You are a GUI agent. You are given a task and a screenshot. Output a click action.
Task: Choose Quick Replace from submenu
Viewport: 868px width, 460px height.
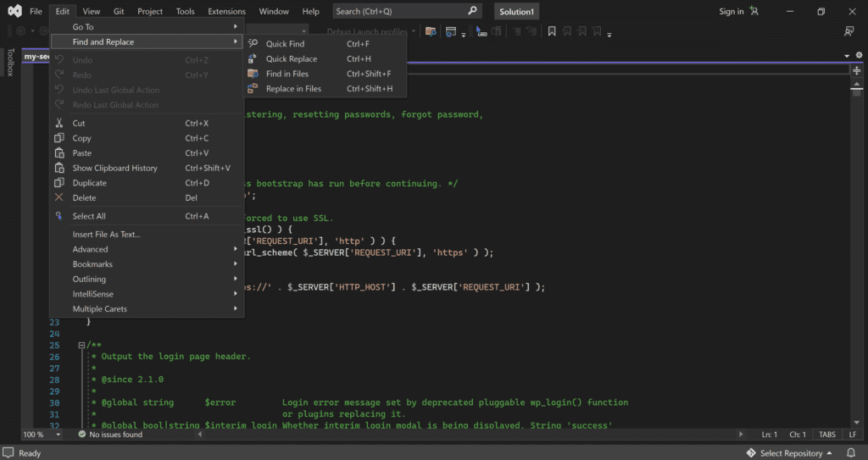click(x=325, y=58)
